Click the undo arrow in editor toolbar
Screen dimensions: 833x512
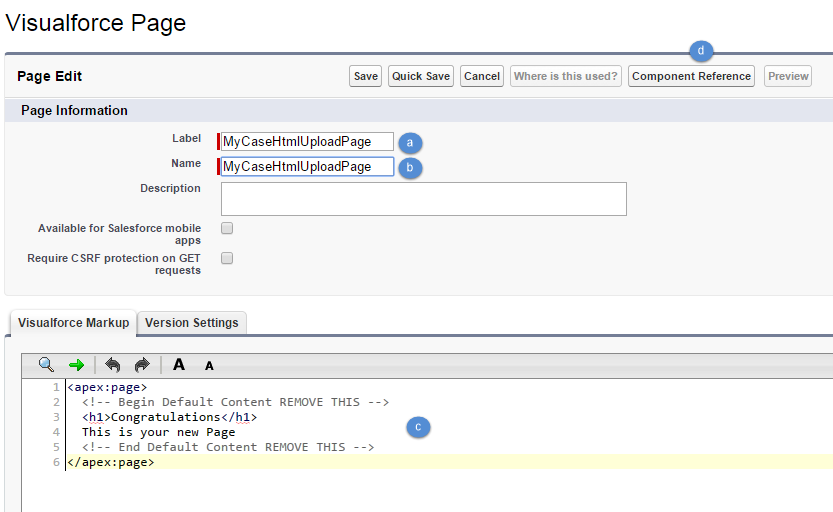113,365
